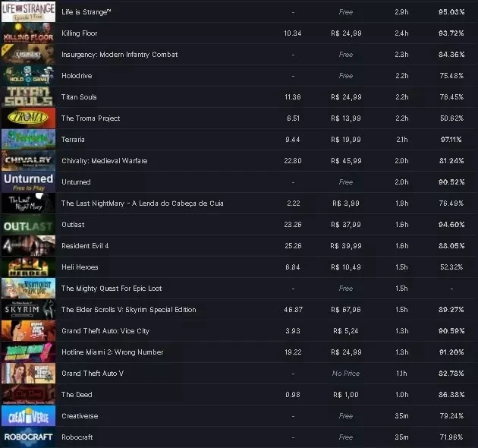Open the Holodrive thumbnail image

point(28,75)
